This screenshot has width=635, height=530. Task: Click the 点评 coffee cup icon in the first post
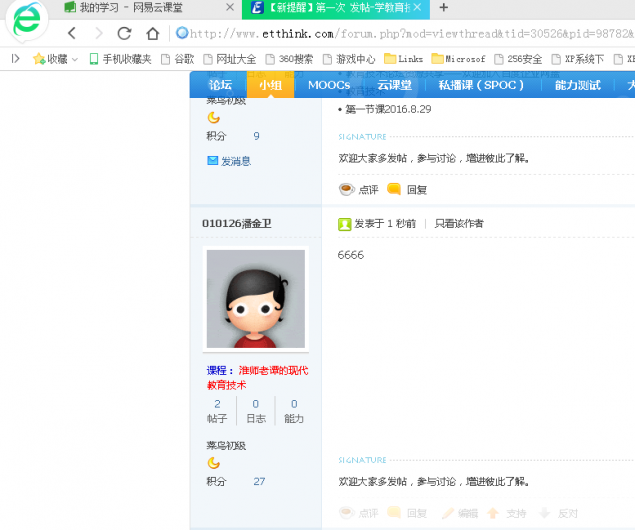coord(347,189)
